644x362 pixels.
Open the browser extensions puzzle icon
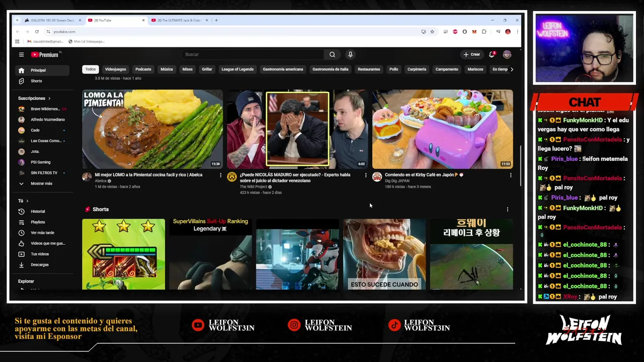(484, 32)
